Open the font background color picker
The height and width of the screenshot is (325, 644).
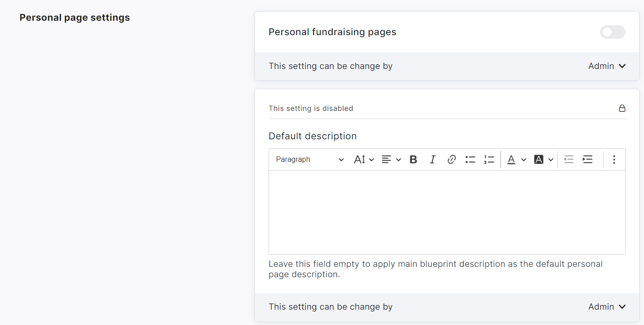(543, 160)
